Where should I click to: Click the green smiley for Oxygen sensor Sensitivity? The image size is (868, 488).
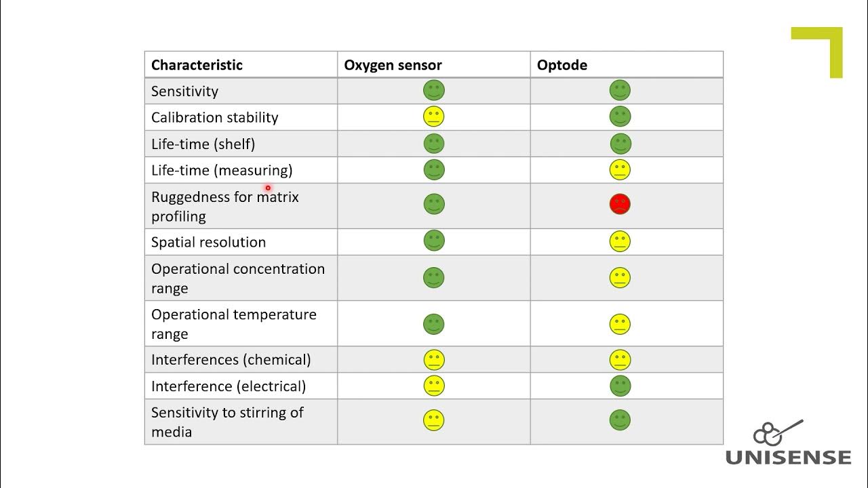tap(434, 90)
